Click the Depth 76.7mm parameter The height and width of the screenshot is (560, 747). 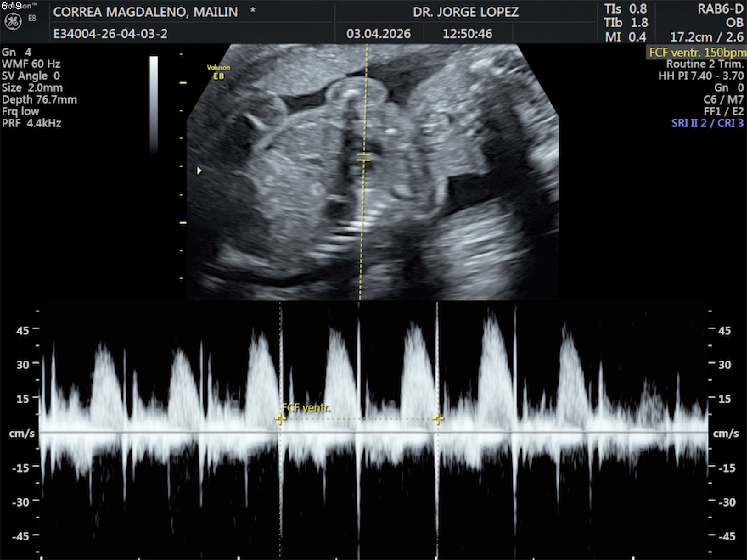(39, 100)
